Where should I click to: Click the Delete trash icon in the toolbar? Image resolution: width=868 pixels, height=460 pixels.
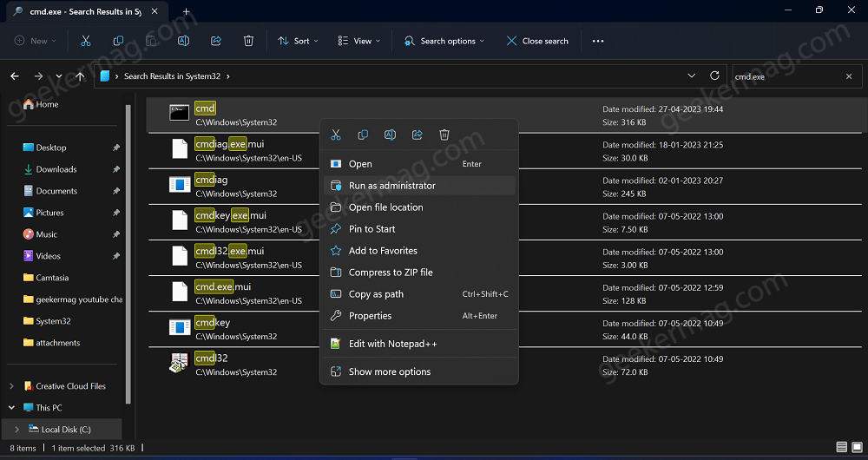pyautogui.click(x=248, y=41)
